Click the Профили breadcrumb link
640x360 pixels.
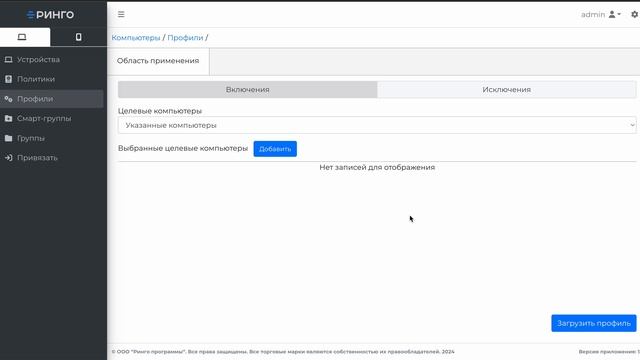coord(185,38)
